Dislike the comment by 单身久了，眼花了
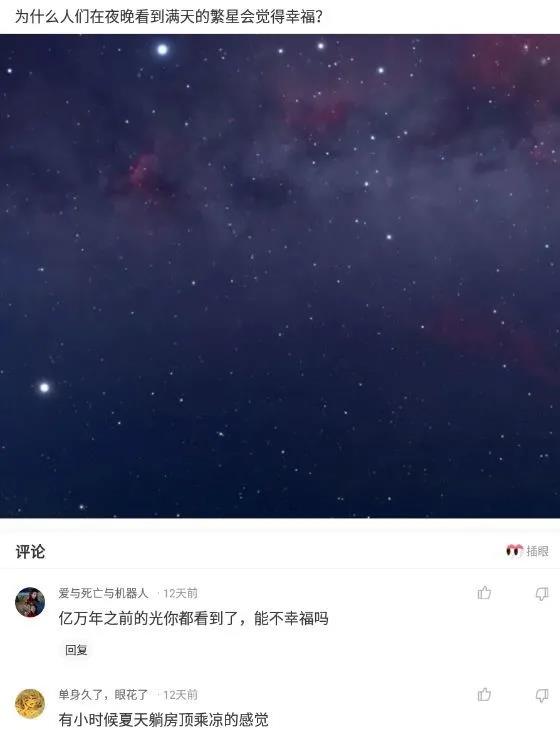 541,695
